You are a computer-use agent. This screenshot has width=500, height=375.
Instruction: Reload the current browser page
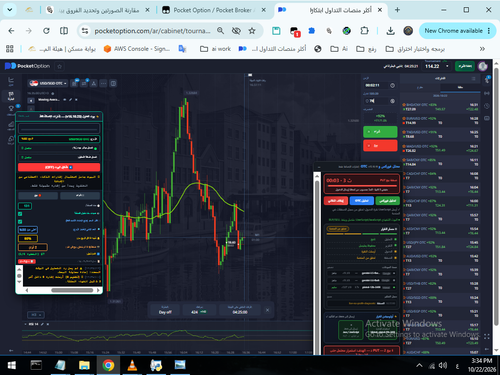(46, 31)
